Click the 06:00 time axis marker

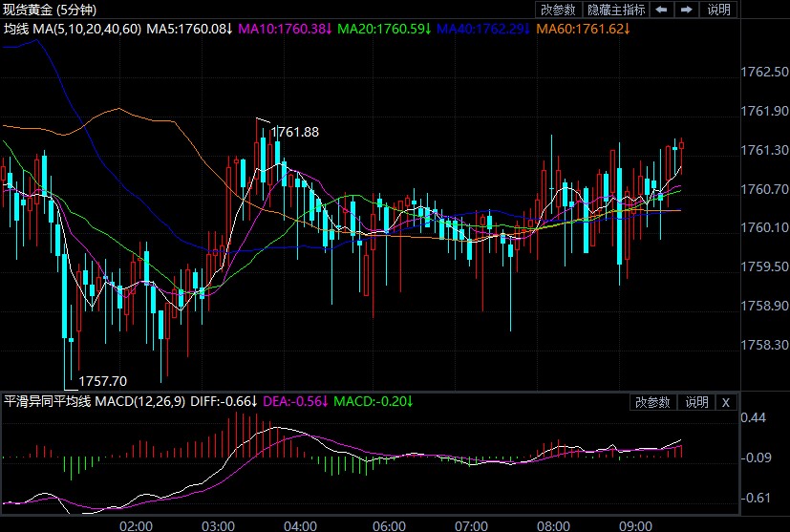click(389, 525)
